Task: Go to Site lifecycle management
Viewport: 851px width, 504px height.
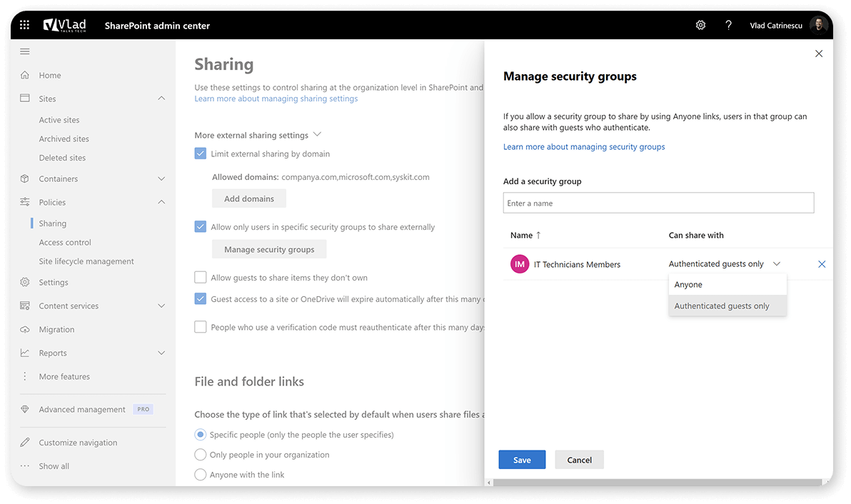Action: [x=86, y=261]
